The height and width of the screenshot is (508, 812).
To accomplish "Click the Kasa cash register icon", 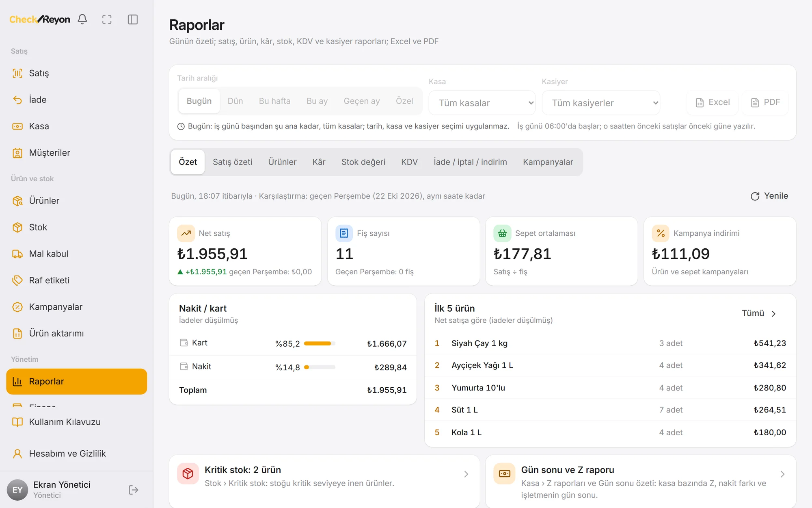I will (x=17, y=126).
